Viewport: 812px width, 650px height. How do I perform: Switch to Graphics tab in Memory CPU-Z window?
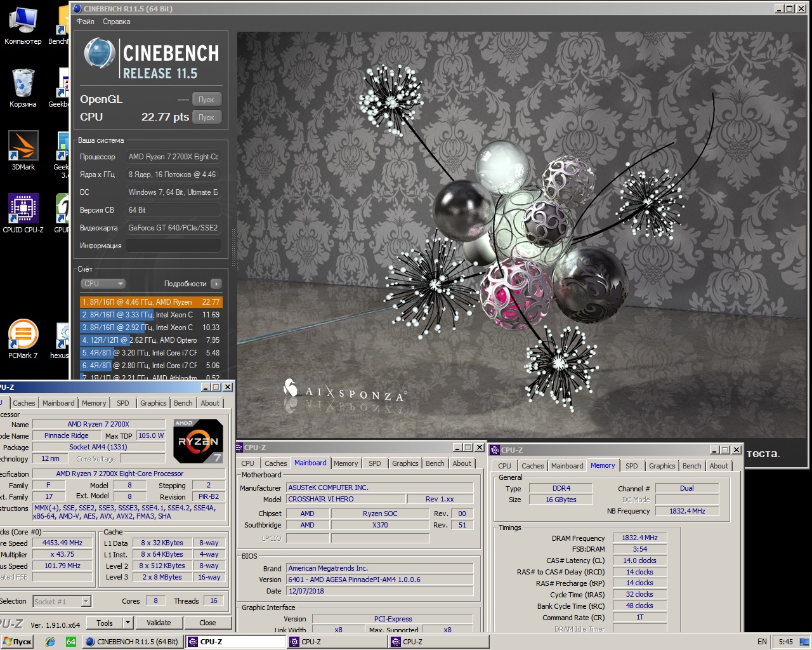pos(662,466)
